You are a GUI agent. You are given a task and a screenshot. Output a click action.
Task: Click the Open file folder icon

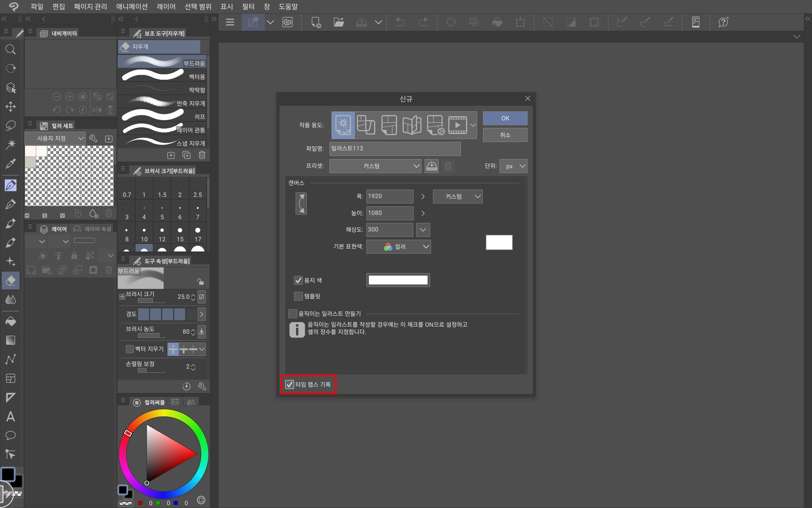pyautogui.click(x=338, y=22)
